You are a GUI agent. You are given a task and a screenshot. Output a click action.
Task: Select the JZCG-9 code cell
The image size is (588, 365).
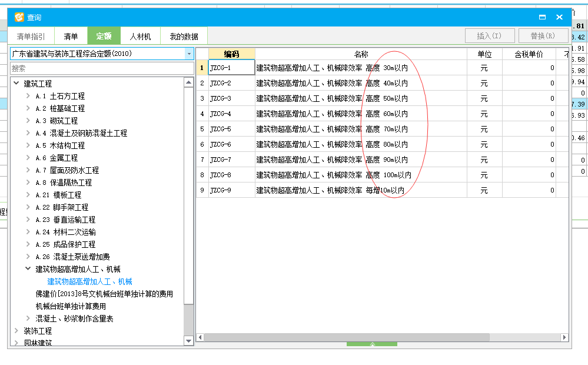pyautogui.click(x=231, y=190)
